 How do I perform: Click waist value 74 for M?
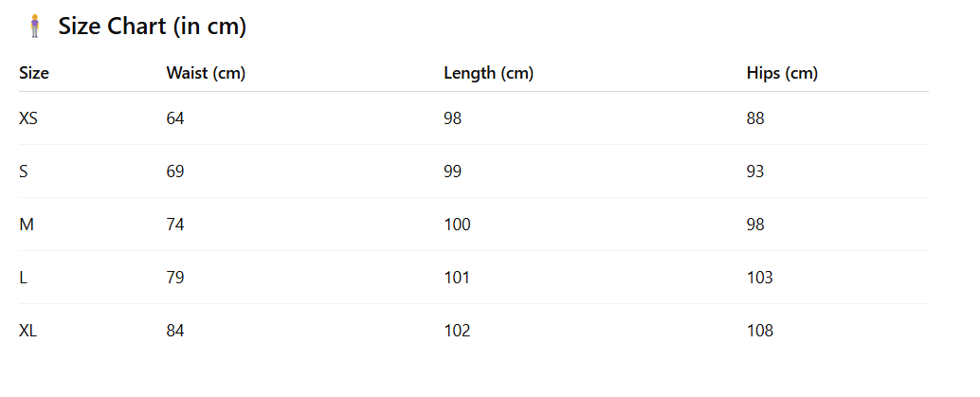(x=175, y=225)
